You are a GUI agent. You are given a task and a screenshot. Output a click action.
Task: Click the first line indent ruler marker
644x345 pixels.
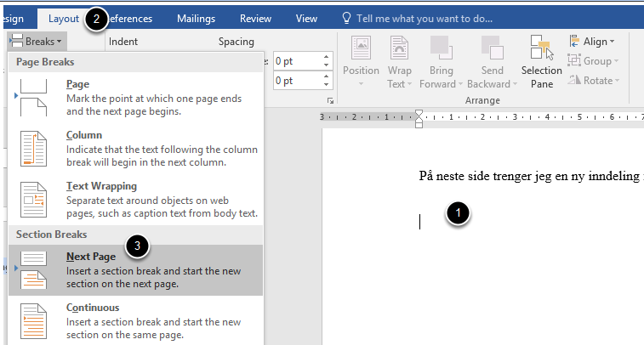(419, 115)
